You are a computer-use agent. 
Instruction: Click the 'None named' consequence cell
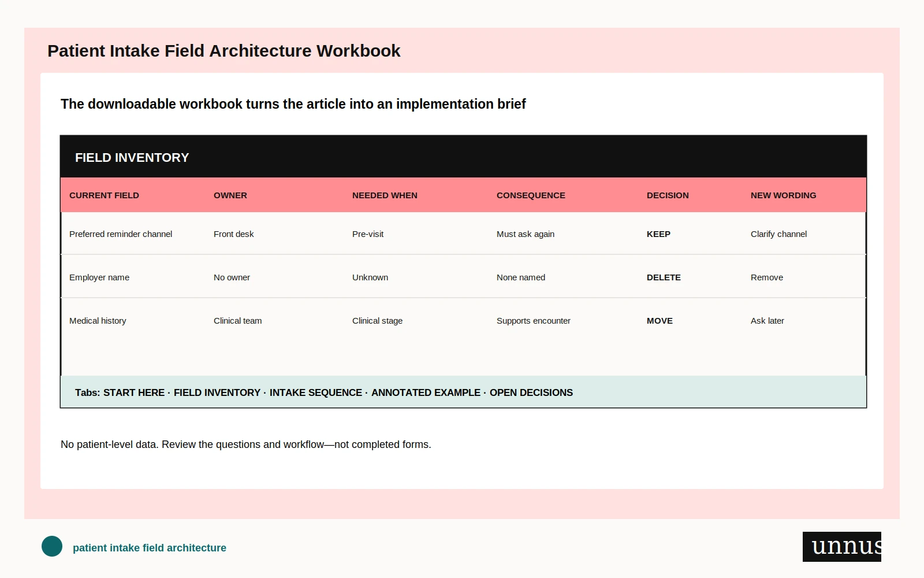pos(521,277)
